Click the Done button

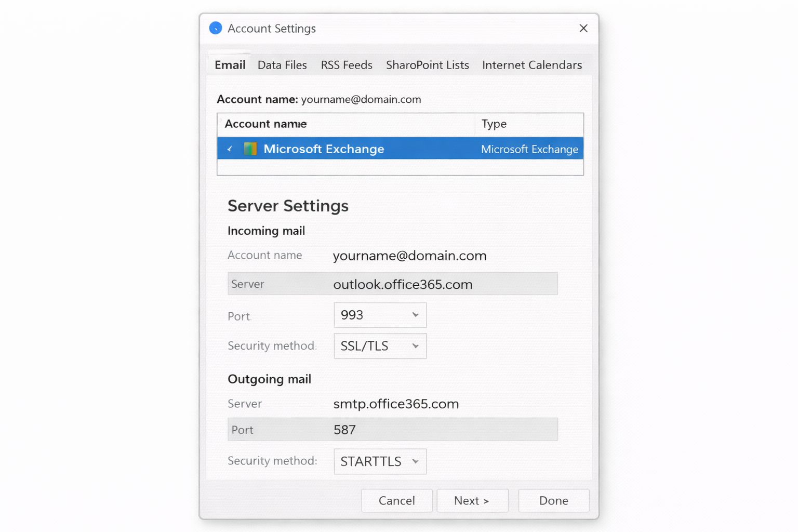point(553,500)
